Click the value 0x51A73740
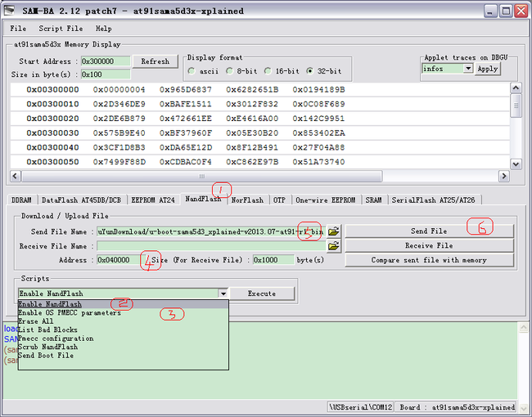The image size is (532, 417). coord(319,162)
